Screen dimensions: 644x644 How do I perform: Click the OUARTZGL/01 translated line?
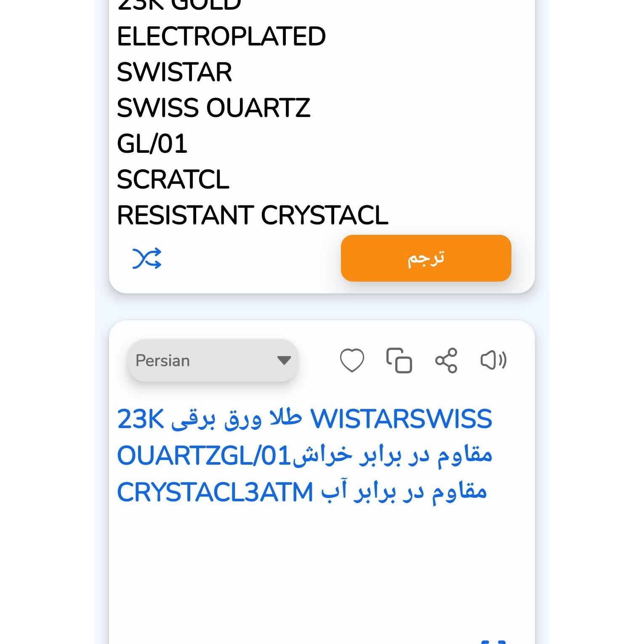(x=304, y=455)
